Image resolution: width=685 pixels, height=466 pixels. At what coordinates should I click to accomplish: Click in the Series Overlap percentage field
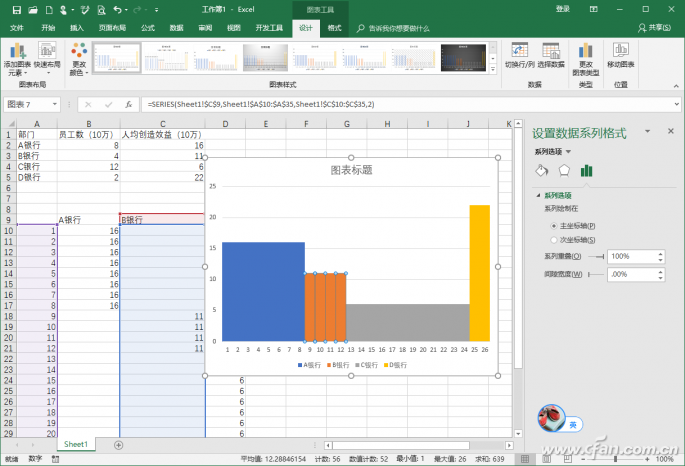pyautogui.click(x=632, y=256)
